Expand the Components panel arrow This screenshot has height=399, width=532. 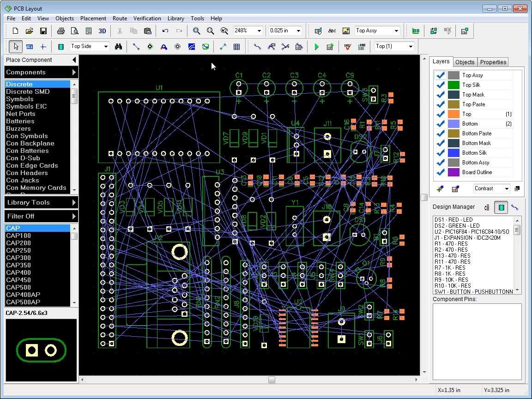74,72
